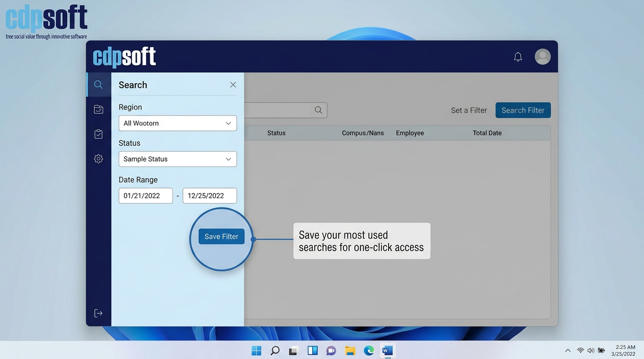The width and height of the screenshot is (644, 359).
Task: Open Microsoft Edge from the taskbar
Action: point(369,351)
